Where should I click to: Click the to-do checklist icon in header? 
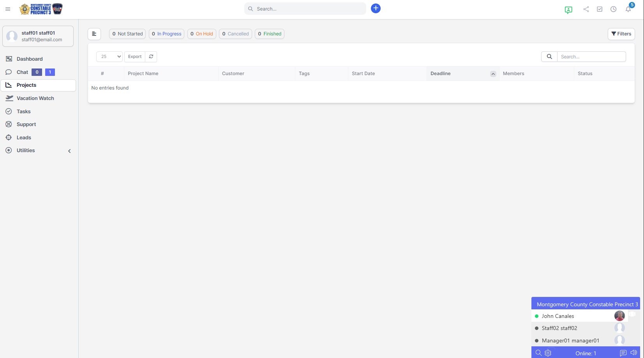coord(600,9)
